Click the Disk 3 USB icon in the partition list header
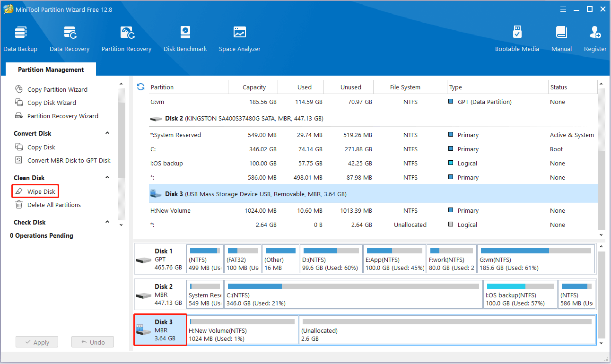The height and width of the screenshot is (364, 611). (156, 193)
